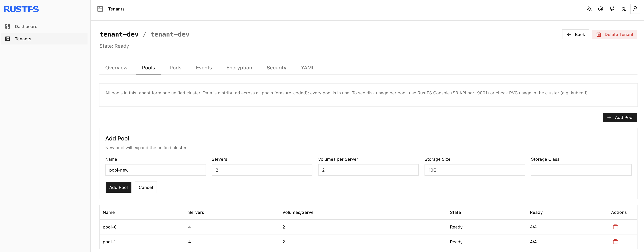Go back with the Back button

[x=575, y=35]
